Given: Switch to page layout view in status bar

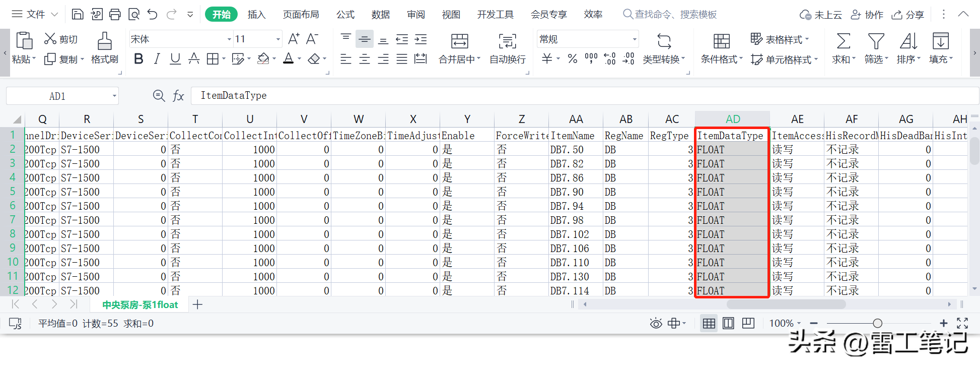Looking at the screenshot, I should 728,323.
